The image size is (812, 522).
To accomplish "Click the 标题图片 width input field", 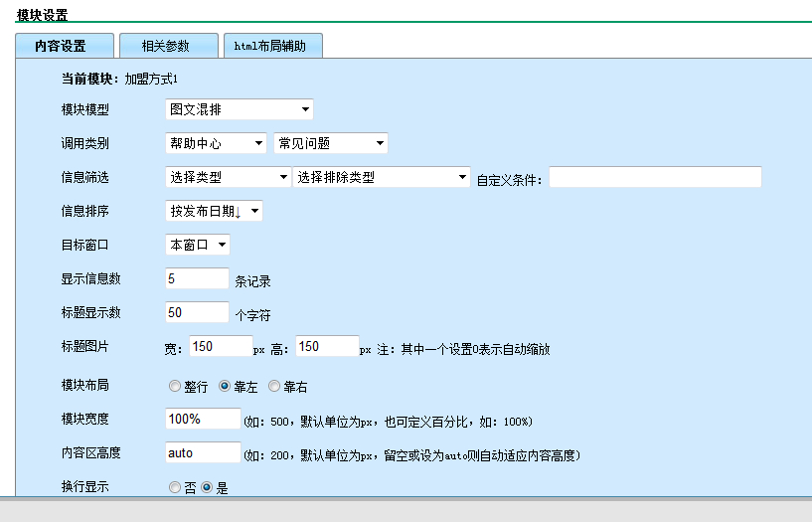I will pyautogui.click(x=220, y=346).
